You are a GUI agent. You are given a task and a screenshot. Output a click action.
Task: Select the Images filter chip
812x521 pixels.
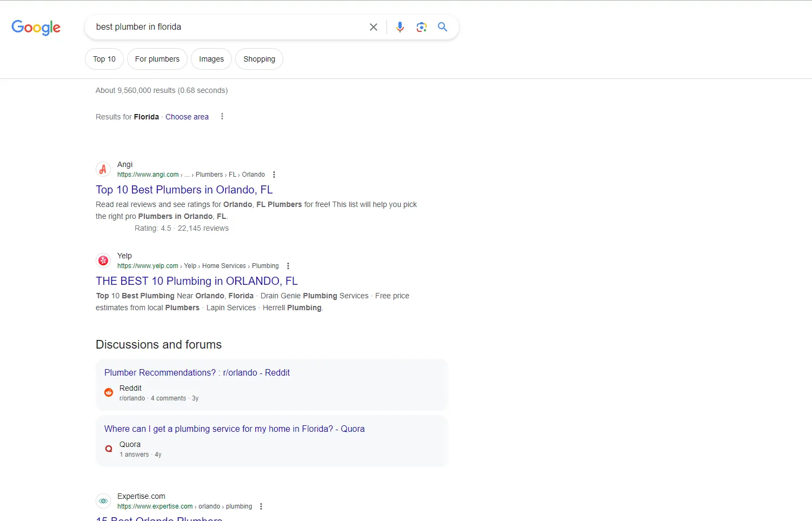click(211, 59)
